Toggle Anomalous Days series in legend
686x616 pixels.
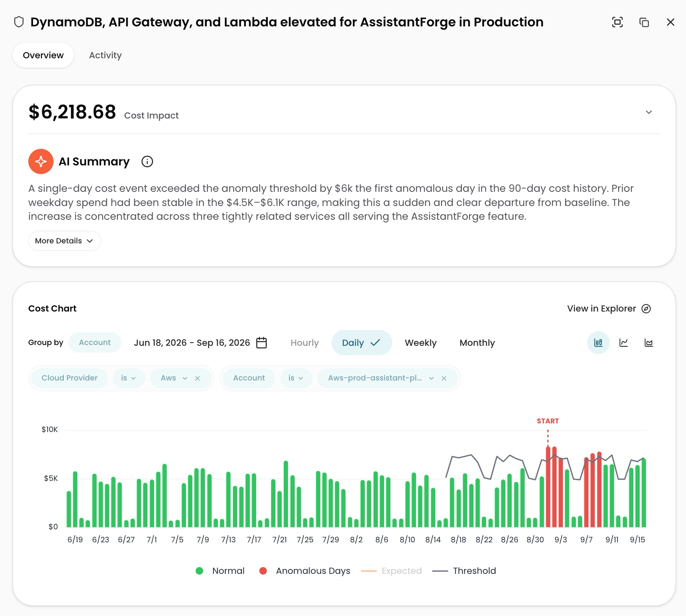tap(304, 571)
